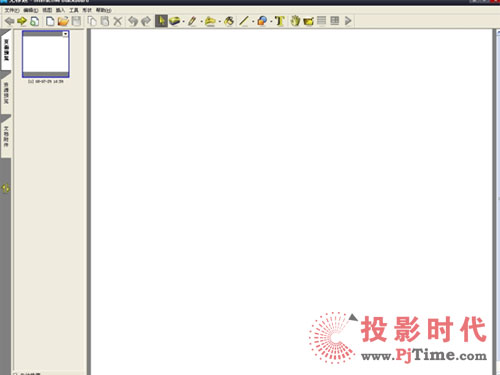Open the highlighter tool options arrow
The width and height of the screenshot is (500, 375).
220,21
